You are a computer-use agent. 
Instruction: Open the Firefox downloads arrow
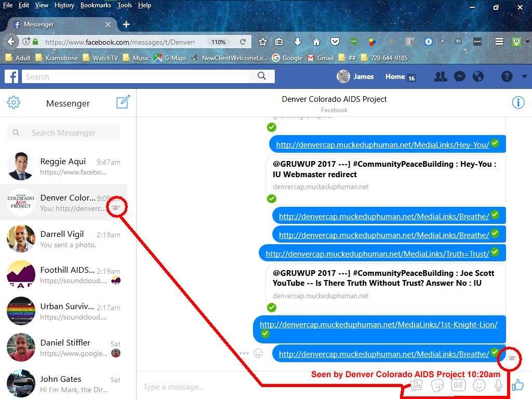tap(298, 42)
